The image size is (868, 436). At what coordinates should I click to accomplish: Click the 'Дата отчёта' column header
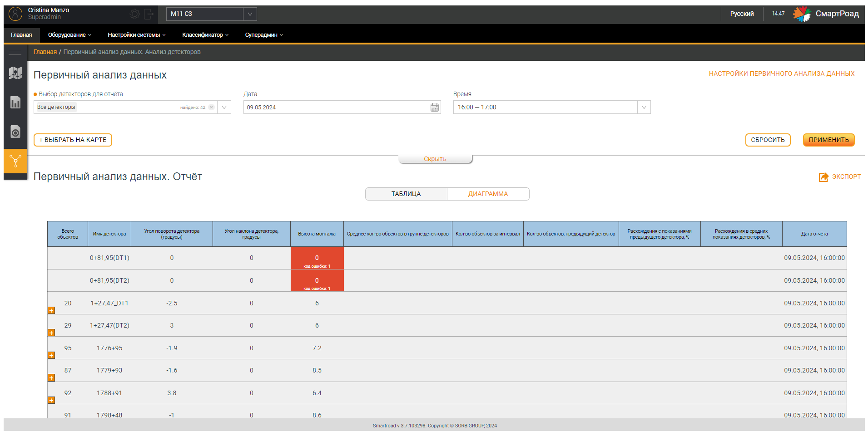(x=814, y=234)
